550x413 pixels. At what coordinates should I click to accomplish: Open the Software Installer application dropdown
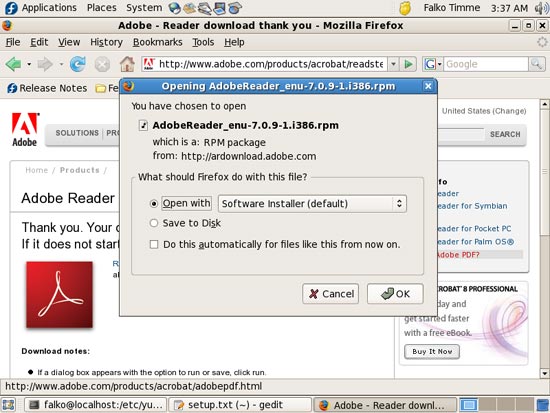click(x=312, y=204)
